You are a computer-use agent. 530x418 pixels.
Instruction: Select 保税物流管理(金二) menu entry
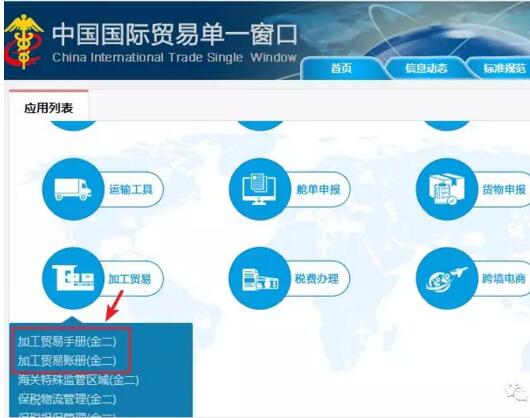[67, 399]
